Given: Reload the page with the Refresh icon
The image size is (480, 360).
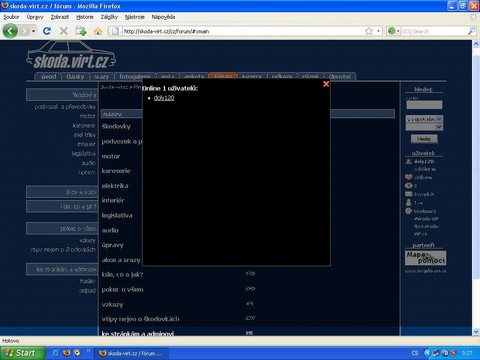Looking at the screenshot, I should pyautogui.click(x=47, y=31).
